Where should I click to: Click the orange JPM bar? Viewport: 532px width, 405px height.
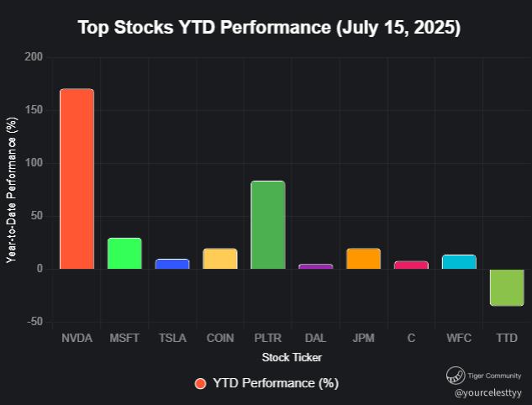[x=363, y=259]
